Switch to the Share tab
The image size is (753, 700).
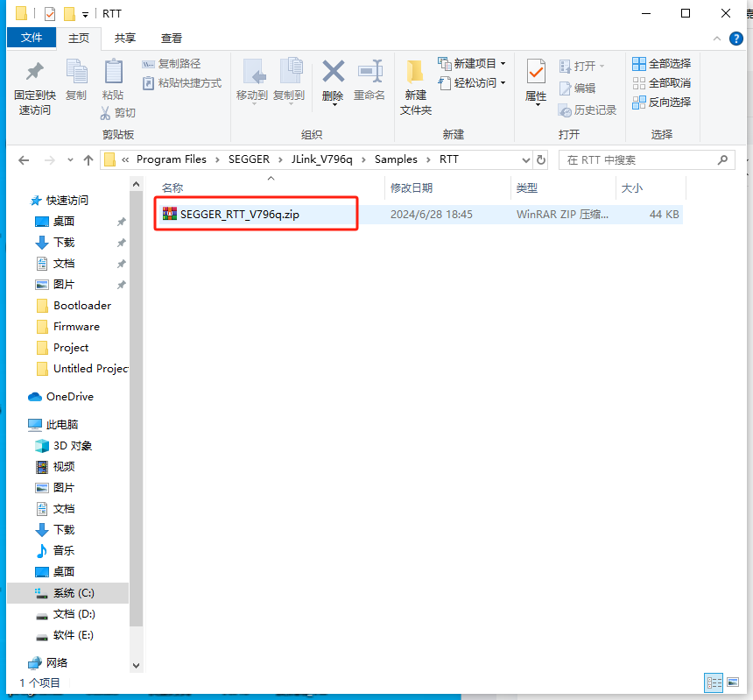(x=125, y=38)
